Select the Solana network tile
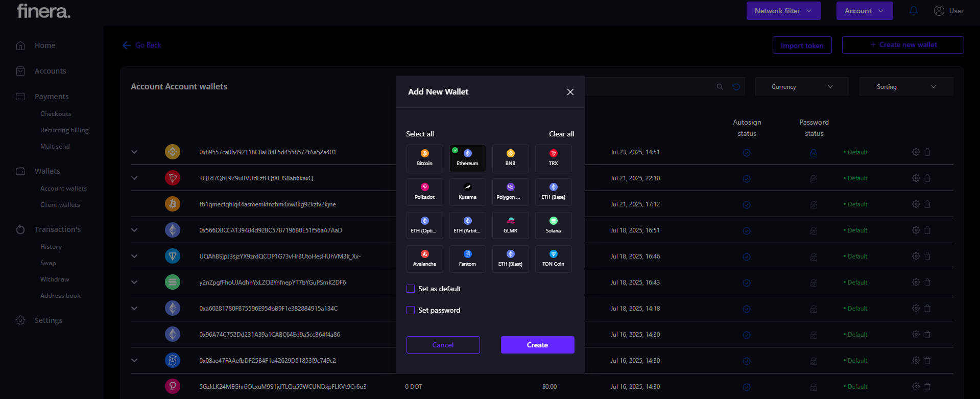980x399 pixels. point(553,225)
